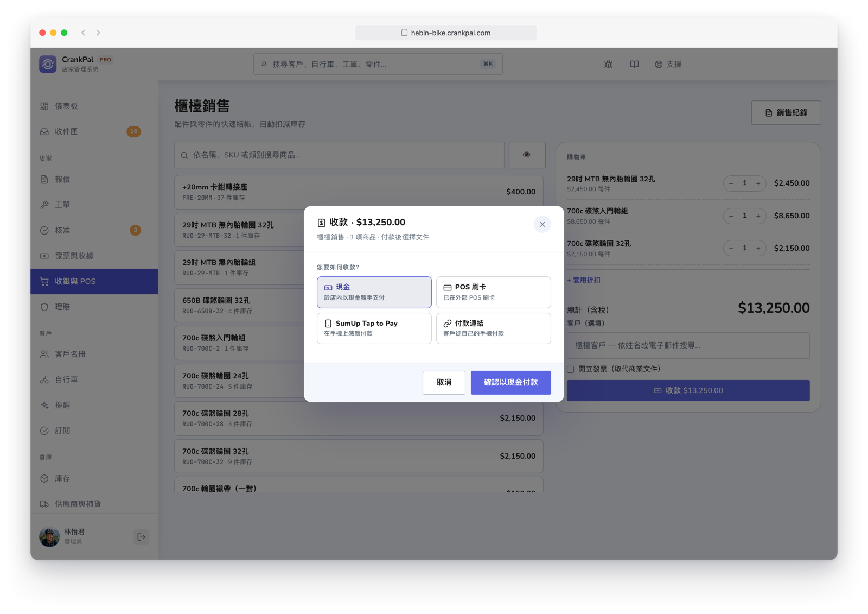This screenshot has width=868, height=614.
Task: Decrease quantity of 29吋 MTB 無內胎輪圈 32孔 in cart
Action: coord(731,183)
